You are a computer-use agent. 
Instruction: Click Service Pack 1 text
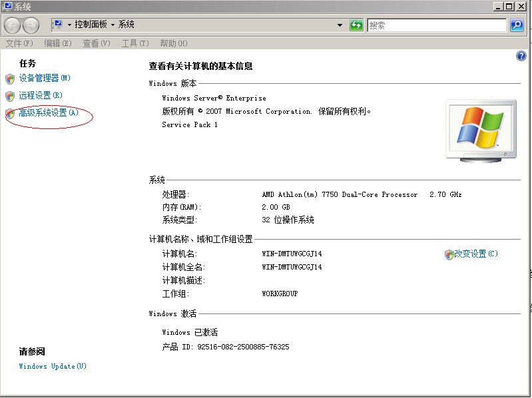190,124
